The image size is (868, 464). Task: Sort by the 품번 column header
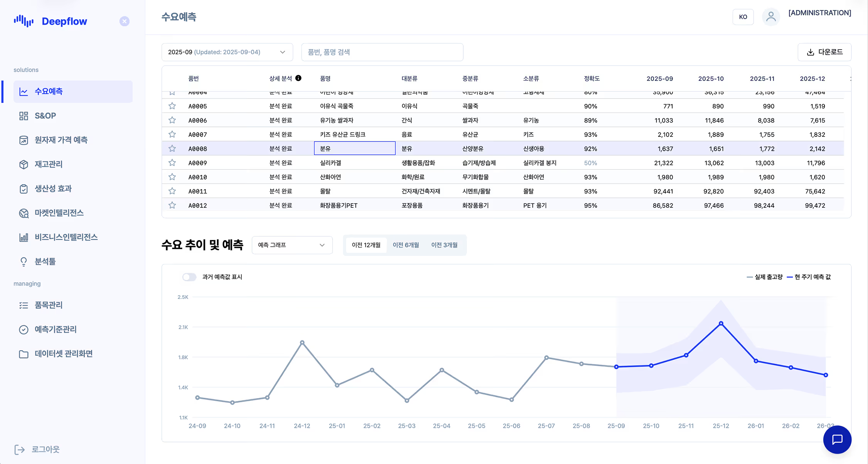[x=193, y=78]
